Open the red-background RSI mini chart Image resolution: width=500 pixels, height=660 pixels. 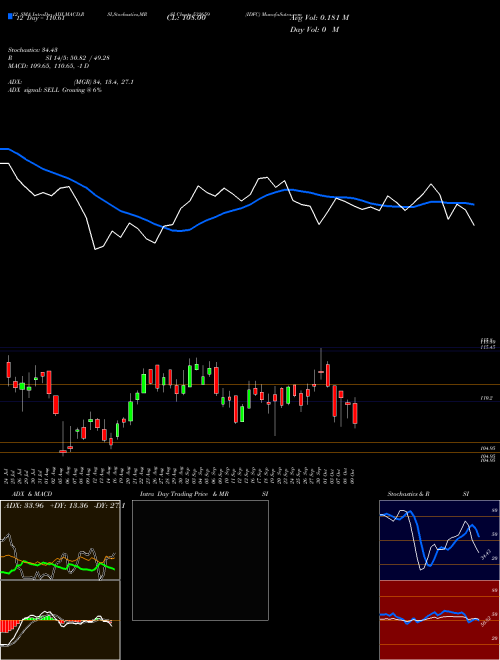point(439,620)
